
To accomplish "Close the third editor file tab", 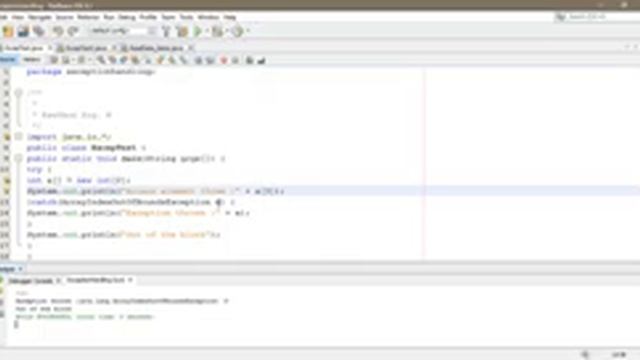I will (x=191, y=48).
